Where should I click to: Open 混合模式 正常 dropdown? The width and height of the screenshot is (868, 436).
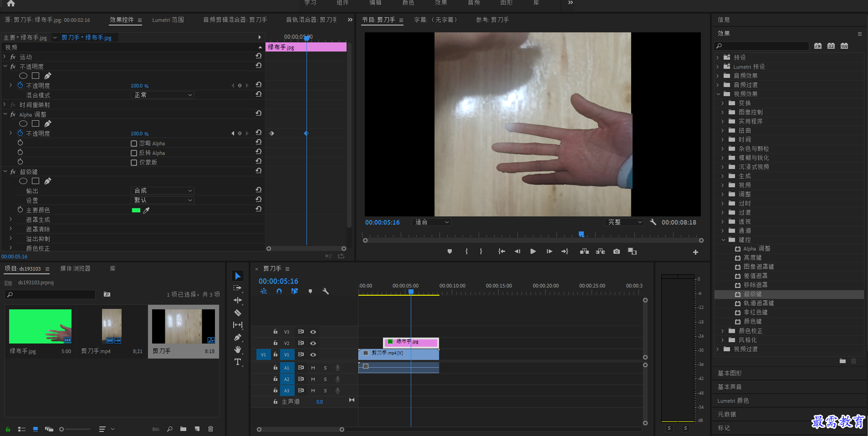(163, 95)
